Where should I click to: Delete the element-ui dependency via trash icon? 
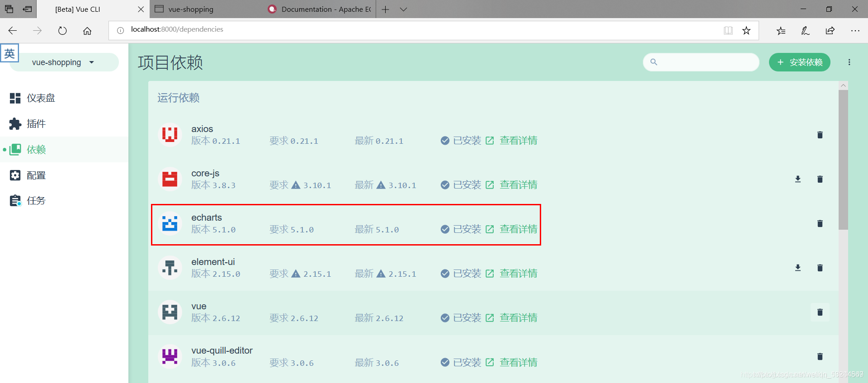click(820, 268)
